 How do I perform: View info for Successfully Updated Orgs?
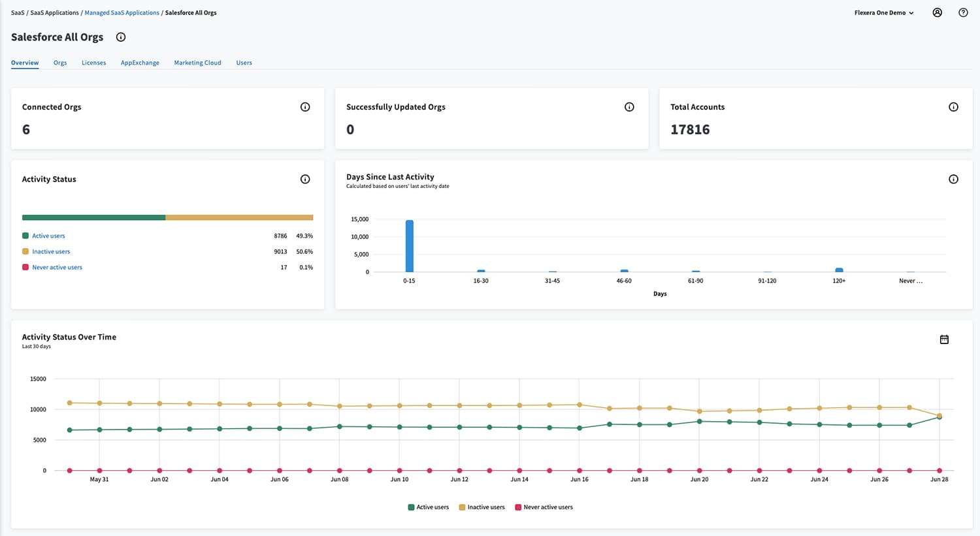(x=629, y=106)
